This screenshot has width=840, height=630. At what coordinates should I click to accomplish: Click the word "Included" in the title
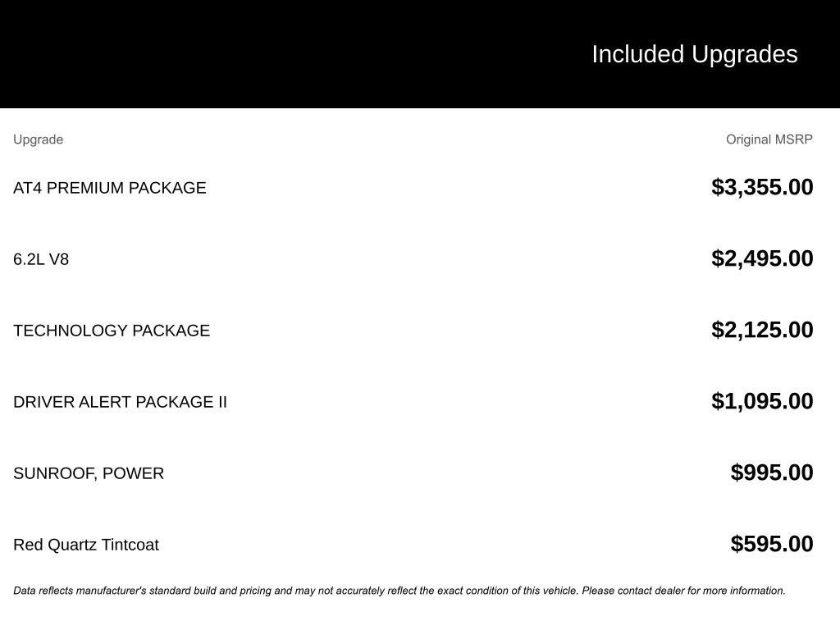click(638, 54)
